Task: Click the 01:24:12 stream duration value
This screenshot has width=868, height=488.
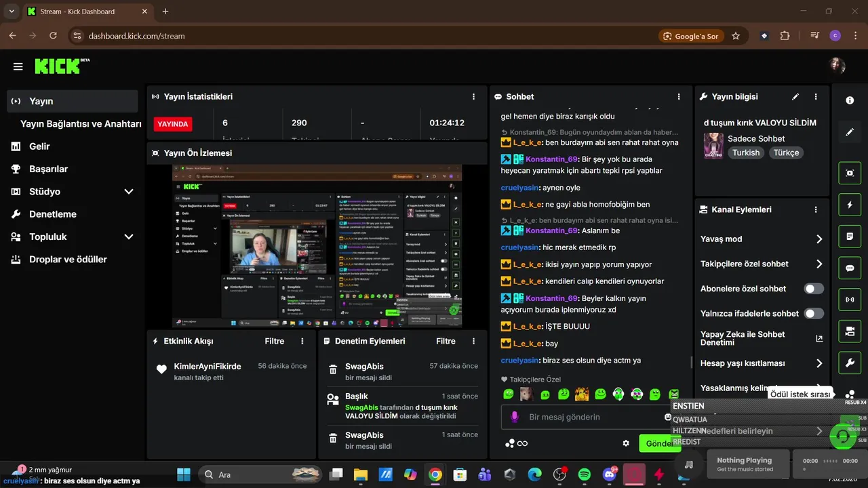Action: click(x=447, y=123)
